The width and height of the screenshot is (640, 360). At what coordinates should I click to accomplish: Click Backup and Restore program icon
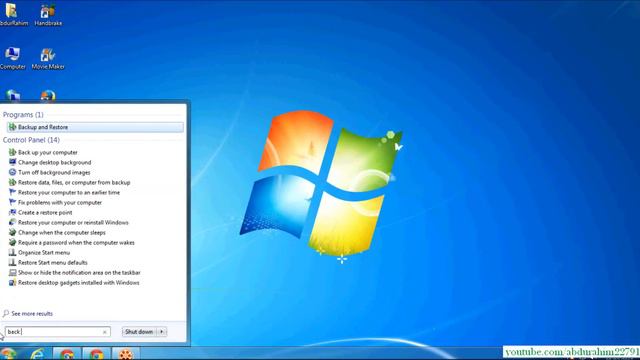(x=12, y=127)
